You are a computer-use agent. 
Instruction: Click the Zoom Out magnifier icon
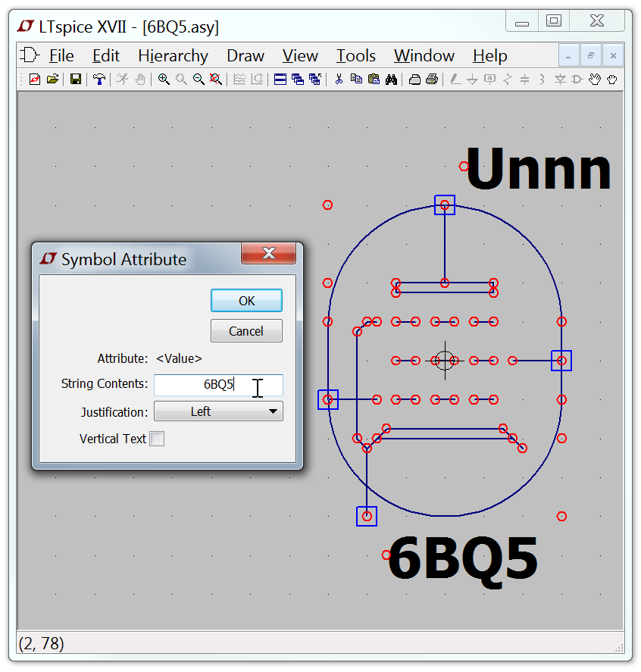[199, 79]
